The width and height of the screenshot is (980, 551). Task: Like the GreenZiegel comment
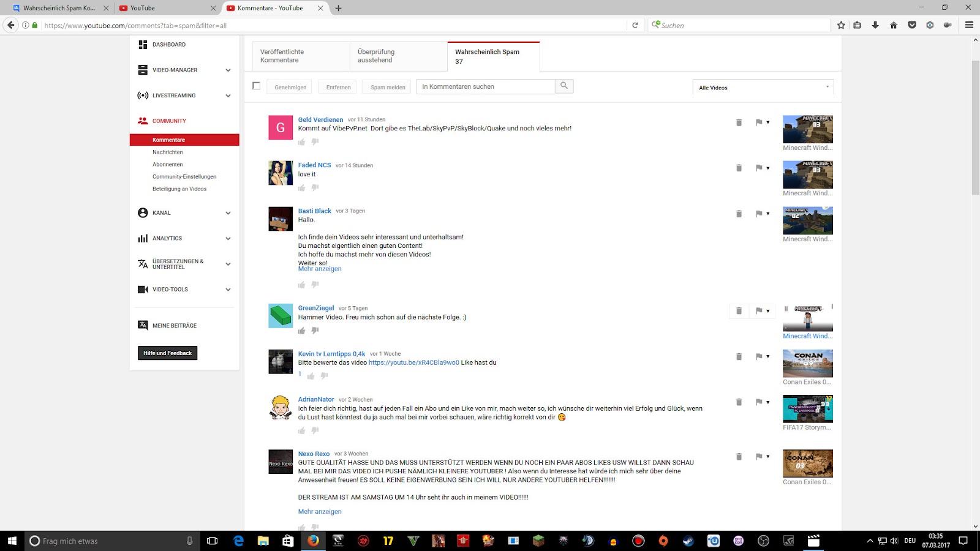301,331
